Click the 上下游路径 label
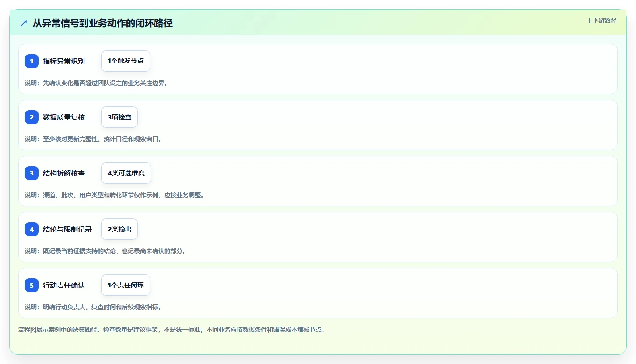Screen dimensions: 636x364 601,21
